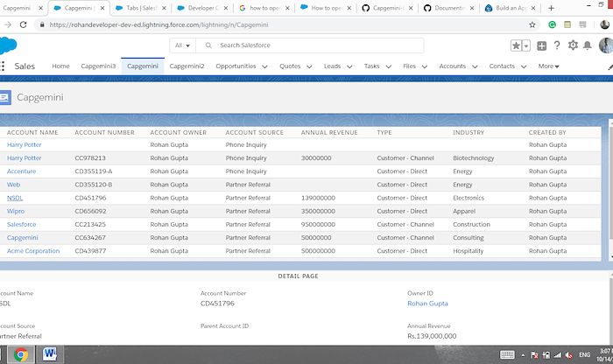Open the App Launcher dots icon
Viewport: 613px width, 364px height.
point(3,66)
